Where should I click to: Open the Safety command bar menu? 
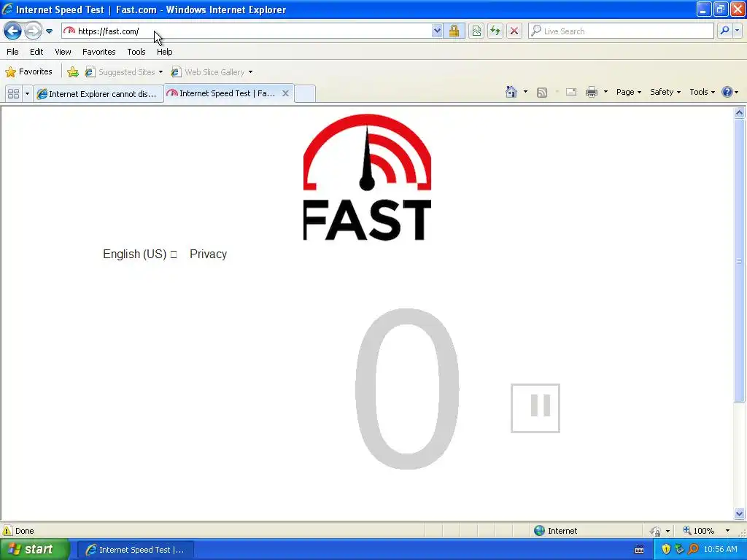point(665,92)
